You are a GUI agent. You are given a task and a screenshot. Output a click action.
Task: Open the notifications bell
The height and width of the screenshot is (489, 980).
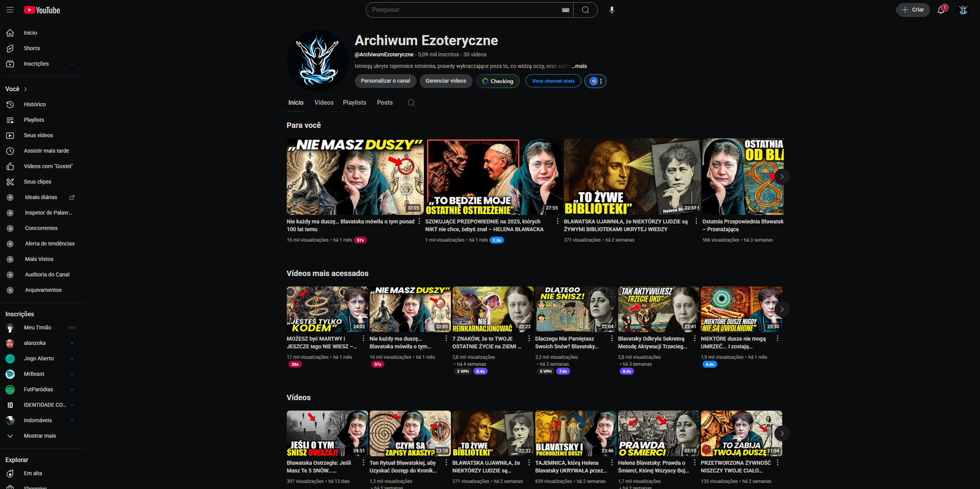tap(941, 10)
